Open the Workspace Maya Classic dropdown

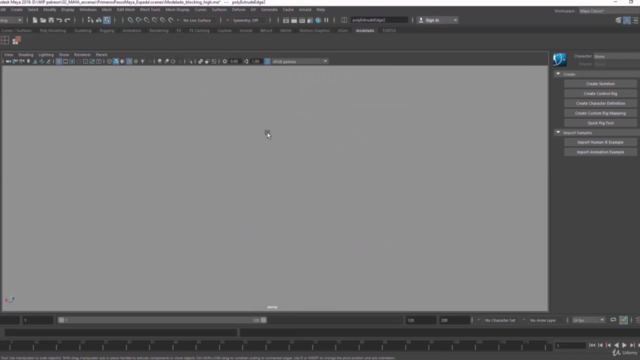coord(609,11)
